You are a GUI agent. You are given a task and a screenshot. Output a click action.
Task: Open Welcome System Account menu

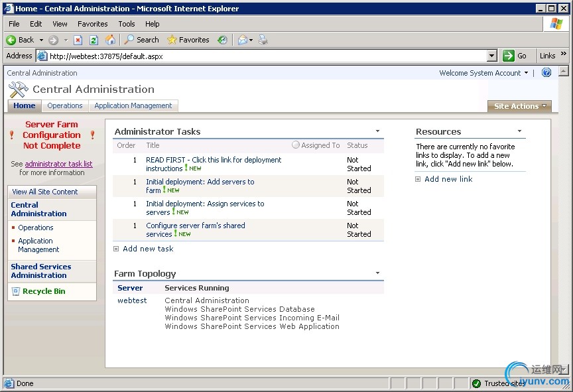(x=483, y=73)
